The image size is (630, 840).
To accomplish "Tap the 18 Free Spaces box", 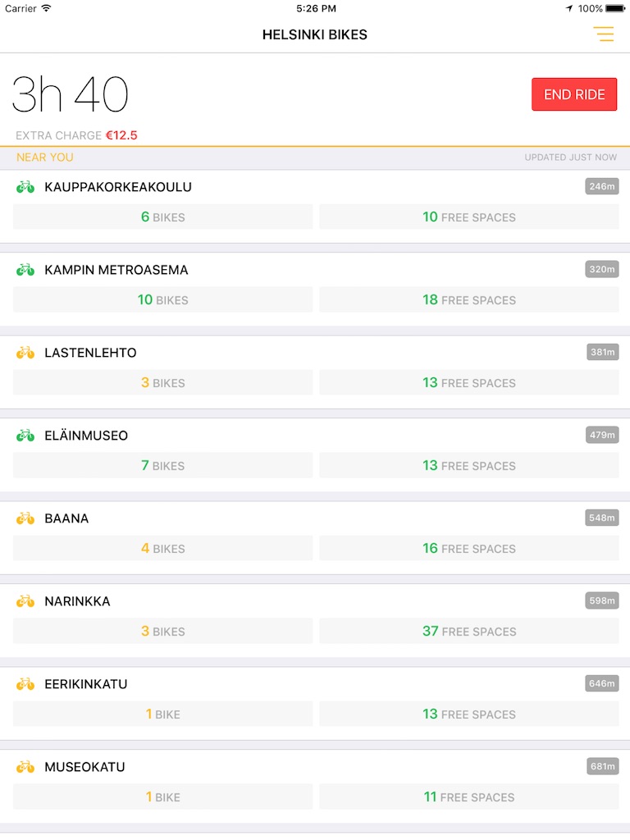I will [469, 300].
